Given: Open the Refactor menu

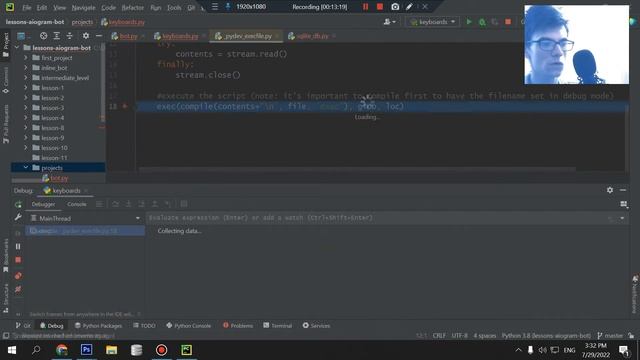Looking at the screenshot, I should (133, 7).
